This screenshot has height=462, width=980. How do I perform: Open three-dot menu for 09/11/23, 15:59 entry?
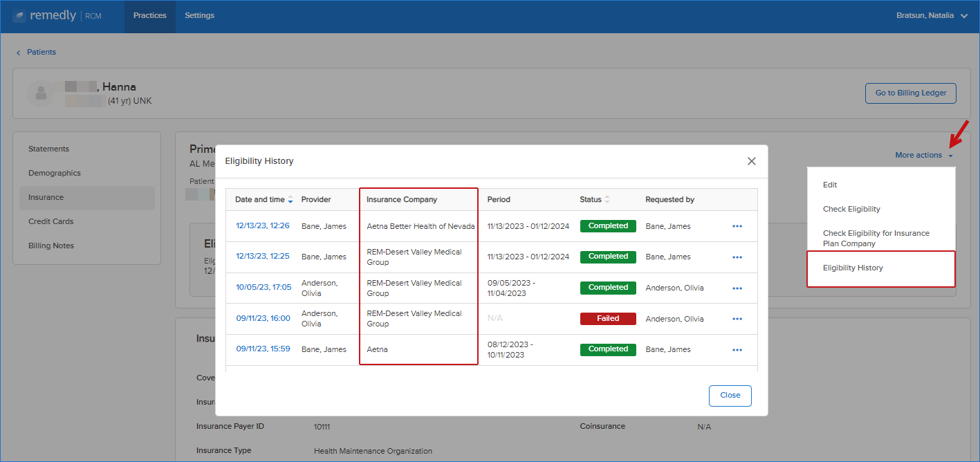pyautogui.click(x=737, y=350)
